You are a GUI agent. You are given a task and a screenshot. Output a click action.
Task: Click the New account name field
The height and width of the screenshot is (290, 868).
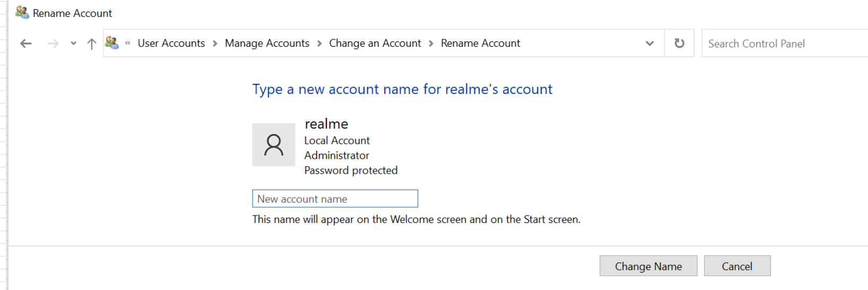335,199
